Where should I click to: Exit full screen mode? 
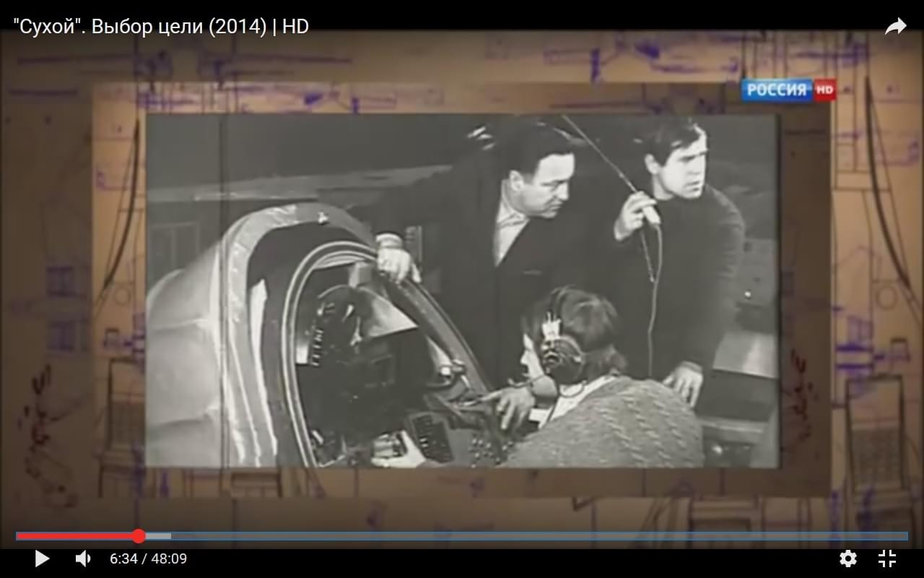click(x=887, y=558)
